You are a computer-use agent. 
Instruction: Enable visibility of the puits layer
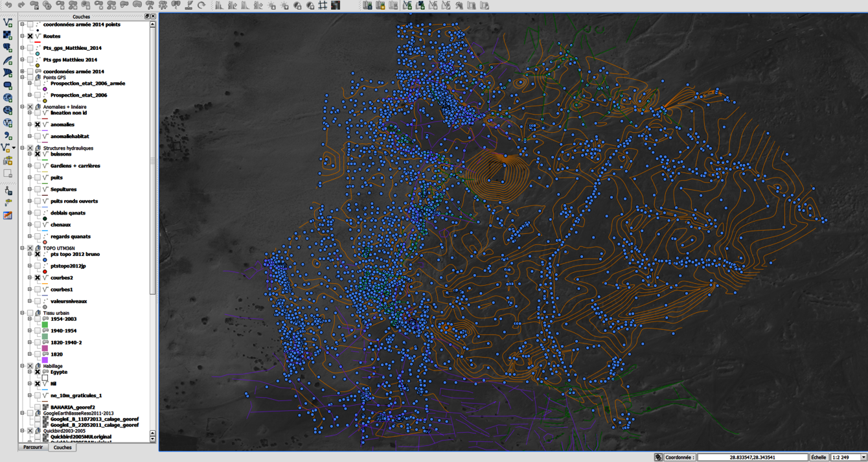38,178
